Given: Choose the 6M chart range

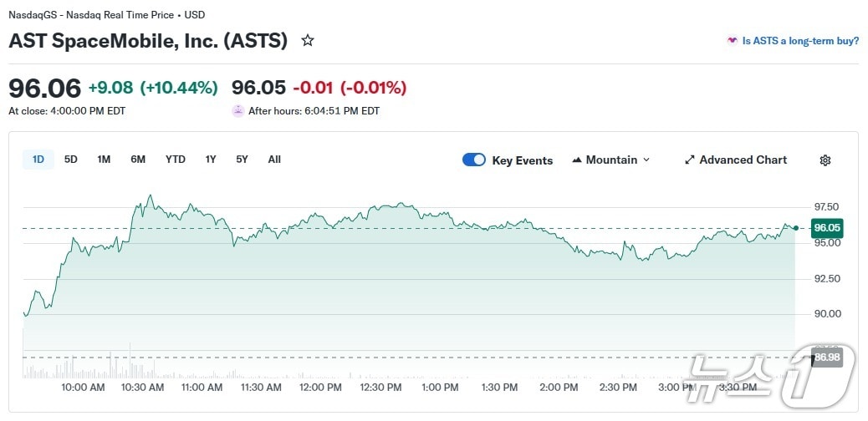Looking at the screenshot, I should click(138, 160).
